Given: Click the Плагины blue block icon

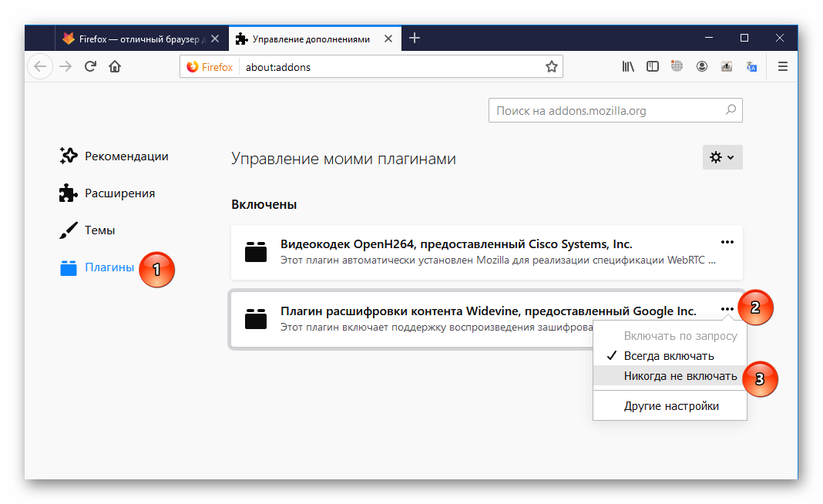Looking at the screenshot, I should 69,267.
